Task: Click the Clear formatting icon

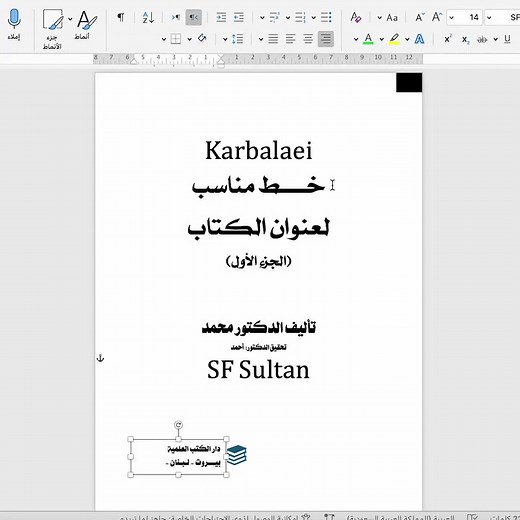Action: click(356, 17)
